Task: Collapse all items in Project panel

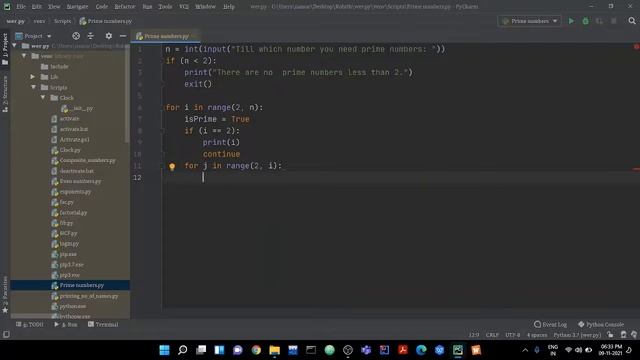Action: [91, 36]
